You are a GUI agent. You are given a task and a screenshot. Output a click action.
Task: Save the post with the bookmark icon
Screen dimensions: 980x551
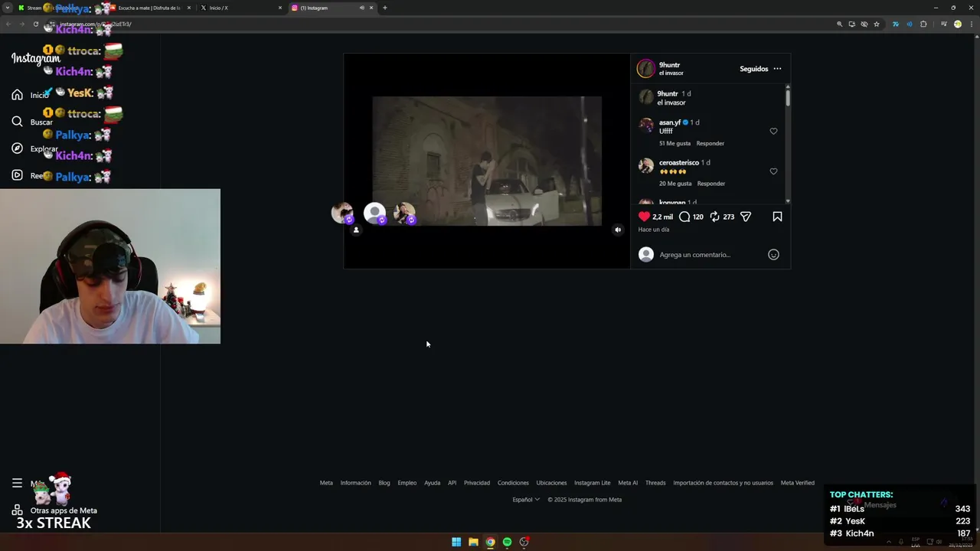pyautogui.click(x=777, y=217)
